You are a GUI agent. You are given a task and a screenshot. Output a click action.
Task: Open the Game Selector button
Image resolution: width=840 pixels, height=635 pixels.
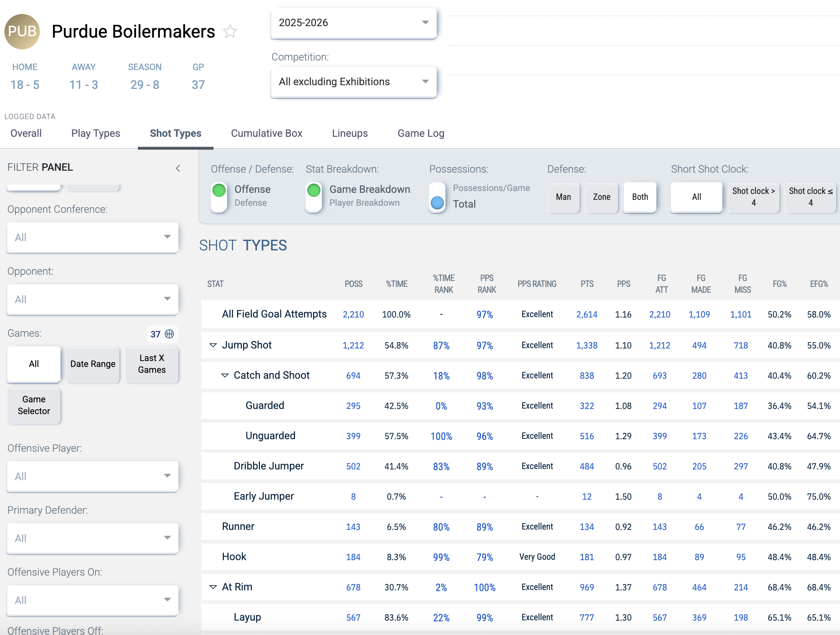pos(34,405)
